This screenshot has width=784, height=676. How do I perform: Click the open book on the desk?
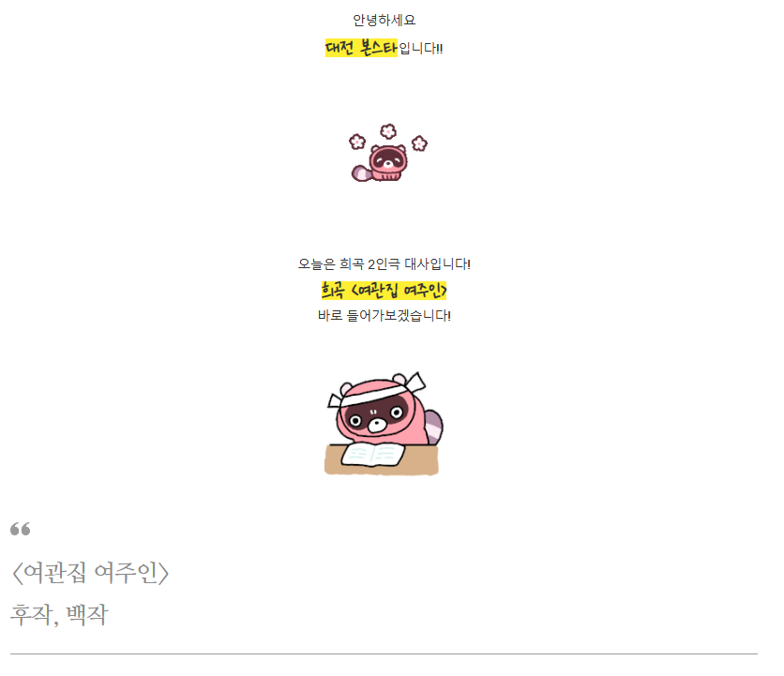click(373, 454)
